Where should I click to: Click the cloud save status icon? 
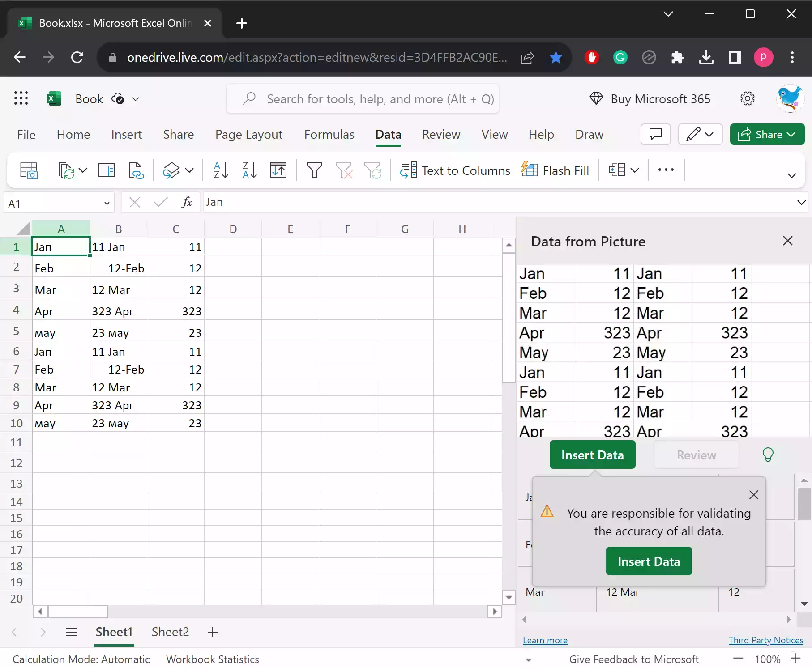118,99
